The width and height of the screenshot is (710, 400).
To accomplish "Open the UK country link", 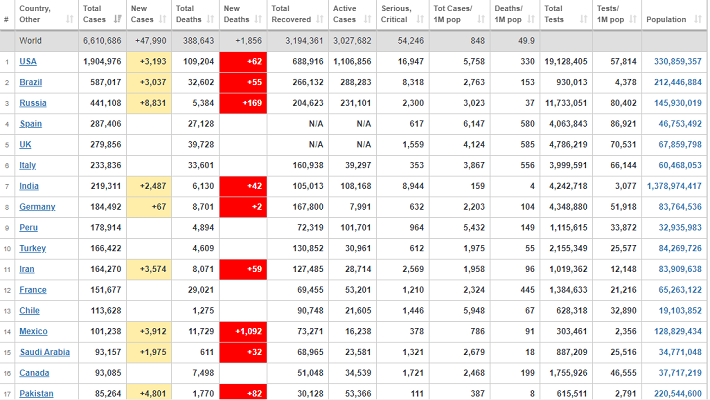I will coord(25,145).
